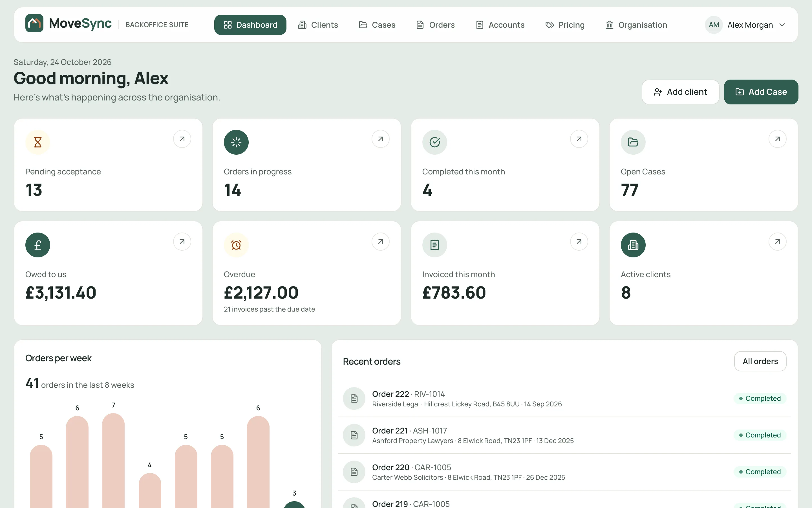
Task: Click Completed status badge for Order 222
Action: pos(760,398)
